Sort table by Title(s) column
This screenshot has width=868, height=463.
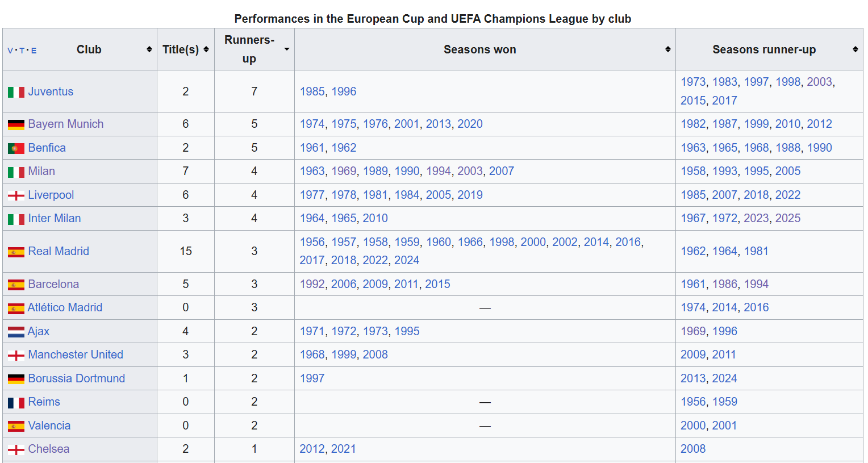tap(206, 49)
